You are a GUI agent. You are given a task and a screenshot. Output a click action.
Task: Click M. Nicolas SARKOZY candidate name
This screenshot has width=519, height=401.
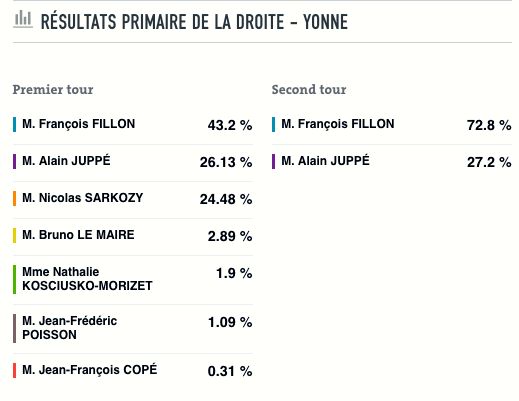(83, 198)
